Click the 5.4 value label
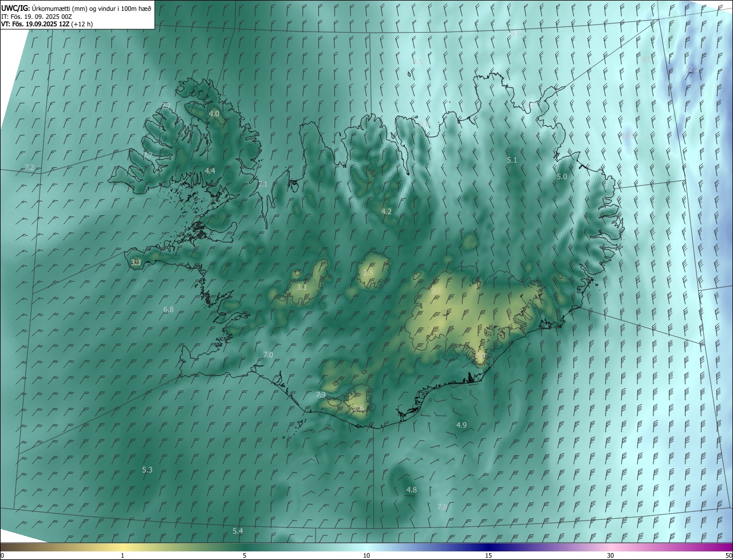733x560 pixels. click(x=238, y=531)
